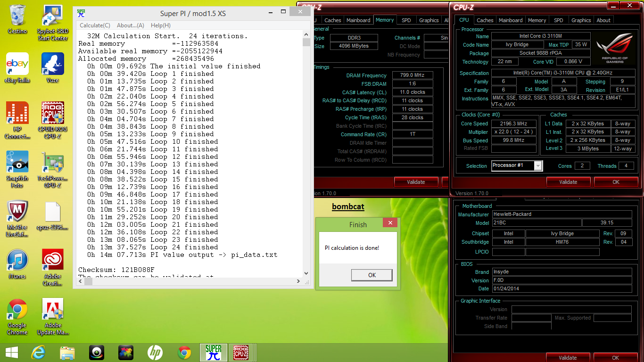The height and width of the screenshot is (362, 644).
Task: Launch Chrome from the taskbar
Action: coord(184,352)
